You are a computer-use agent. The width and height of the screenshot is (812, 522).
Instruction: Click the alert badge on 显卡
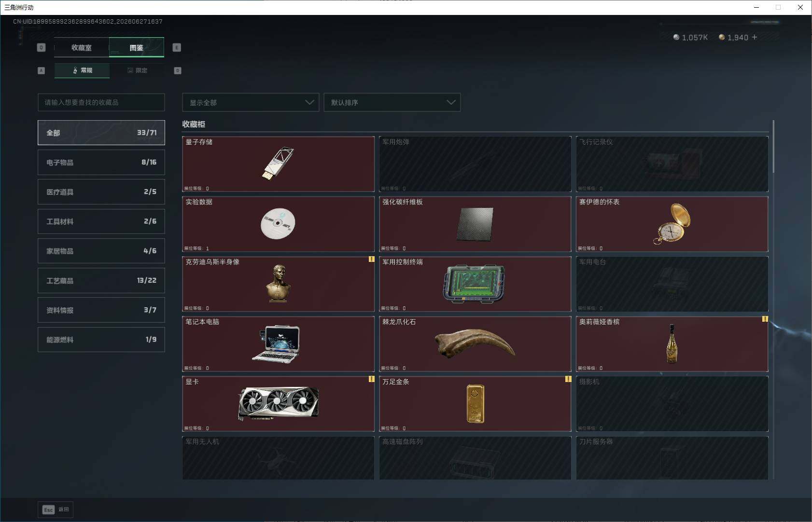click(371, 379)
